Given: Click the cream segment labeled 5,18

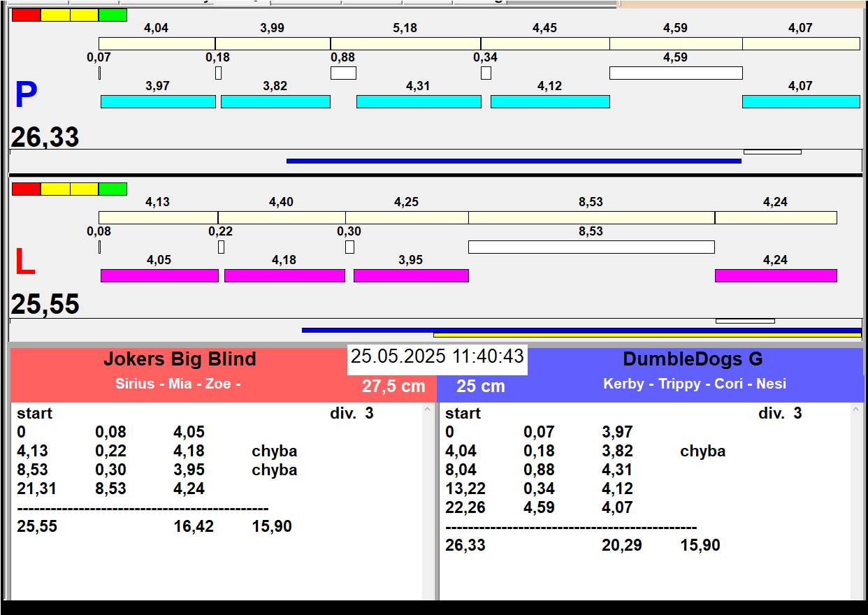Looking at the screenshot, I should tap(405, 43).
